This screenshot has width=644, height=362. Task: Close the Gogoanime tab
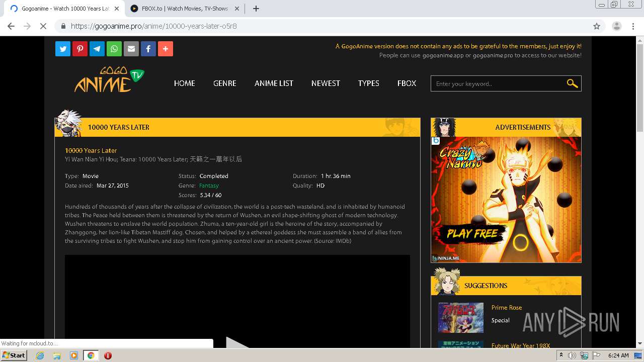tap(116, 9)
